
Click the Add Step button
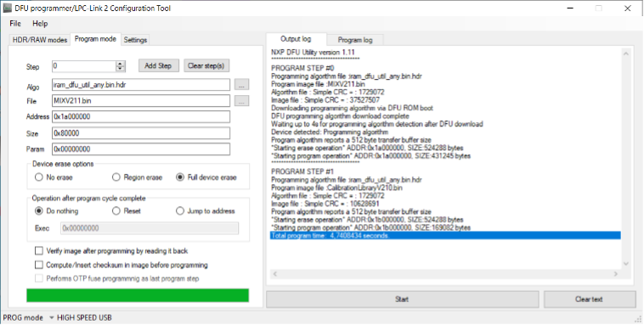point(158,65)
